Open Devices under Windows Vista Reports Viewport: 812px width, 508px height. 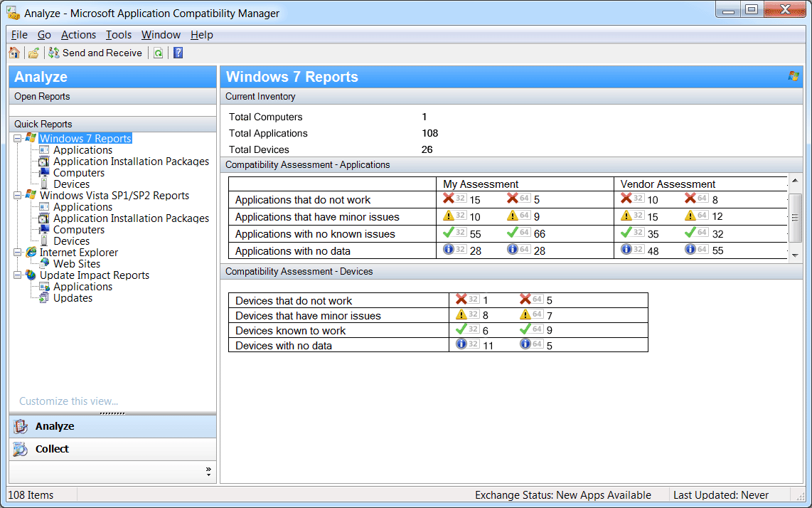(72, 241)
